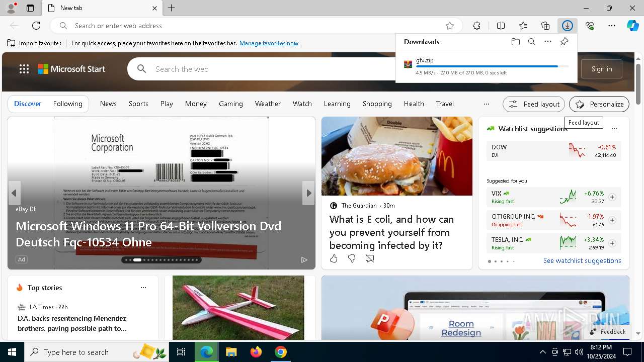Screen dimensions: 644x362
Task: Go to previous carousel slide
Action: click(x=14, y=193)
